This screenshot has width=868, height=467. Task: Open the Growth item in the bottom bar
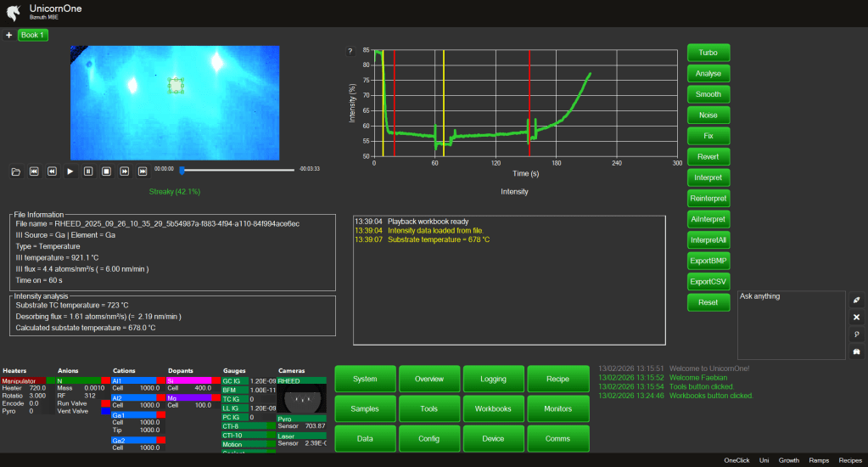point(788,460)
